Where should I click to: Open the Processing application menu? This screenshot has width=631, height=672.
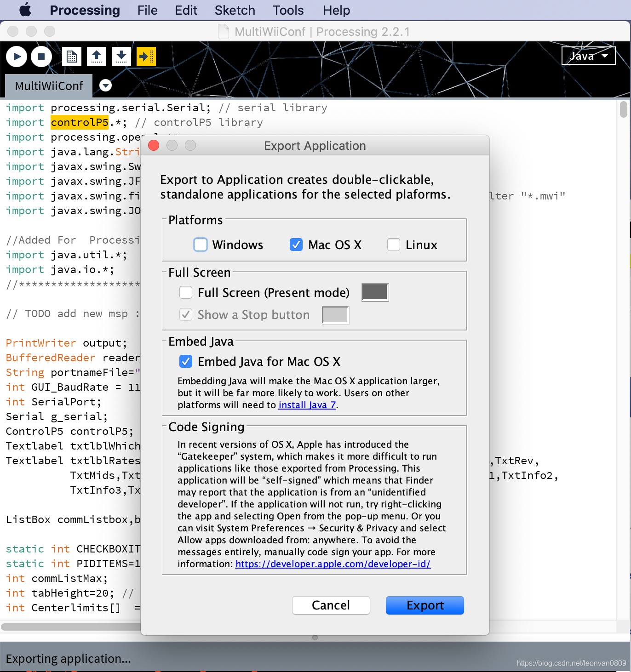(85, 10)
